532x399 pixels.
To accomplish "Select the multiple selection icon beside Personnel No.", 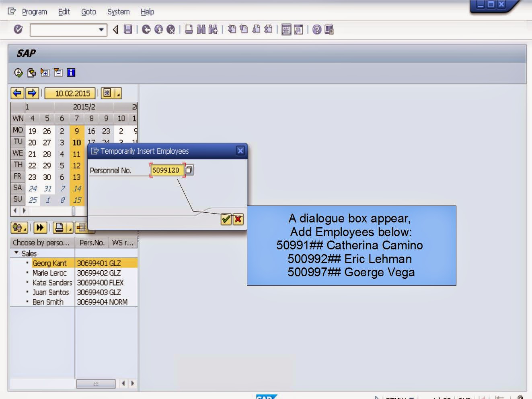I will pyautogui.click(x=189, y=170).
